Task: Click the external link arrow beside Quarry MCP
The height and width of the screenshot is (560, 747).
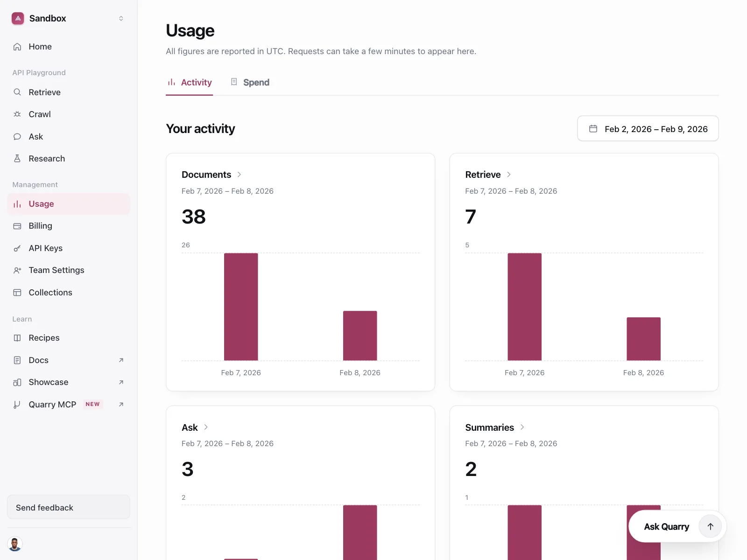Action: pos(121,405)
